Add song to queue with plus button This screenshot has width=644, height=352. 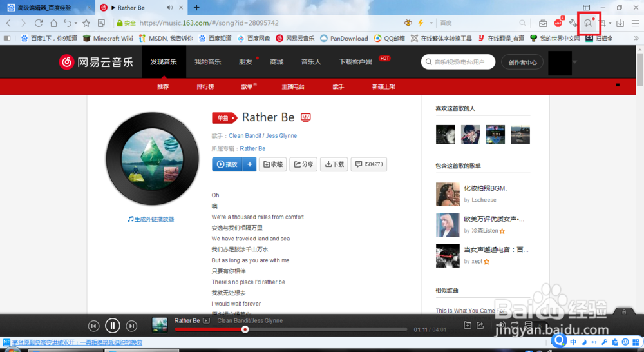[x=250, y=164]
